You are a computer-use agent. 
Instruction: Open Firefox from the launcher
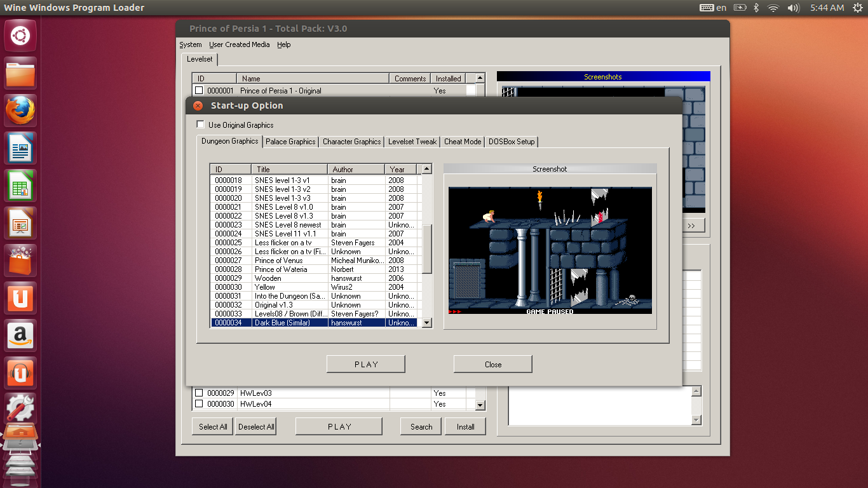click(x=20, y=111)
